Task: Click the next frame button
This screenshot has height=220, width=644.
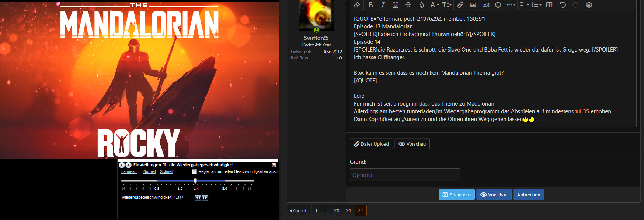Action: [x=205, y=198]
